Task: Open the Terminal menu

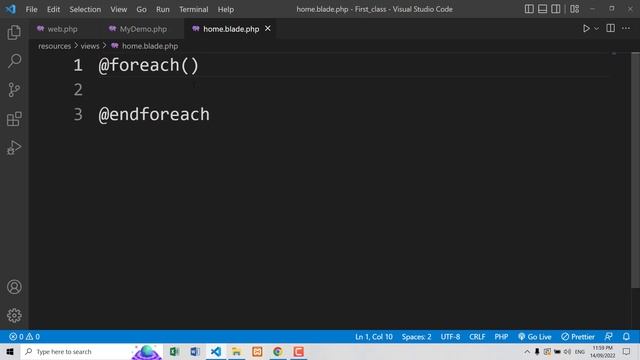Action: click(x=193, y=9)
